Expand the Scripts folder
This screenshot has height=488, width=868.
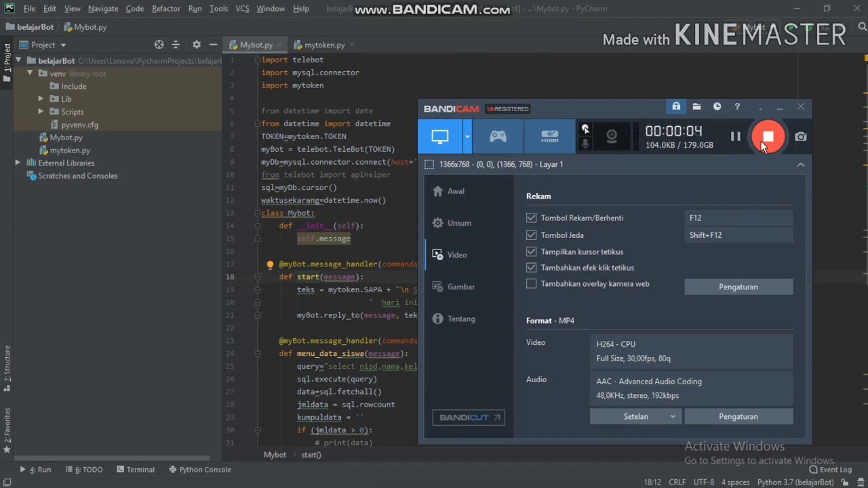[x=41, y=112]
